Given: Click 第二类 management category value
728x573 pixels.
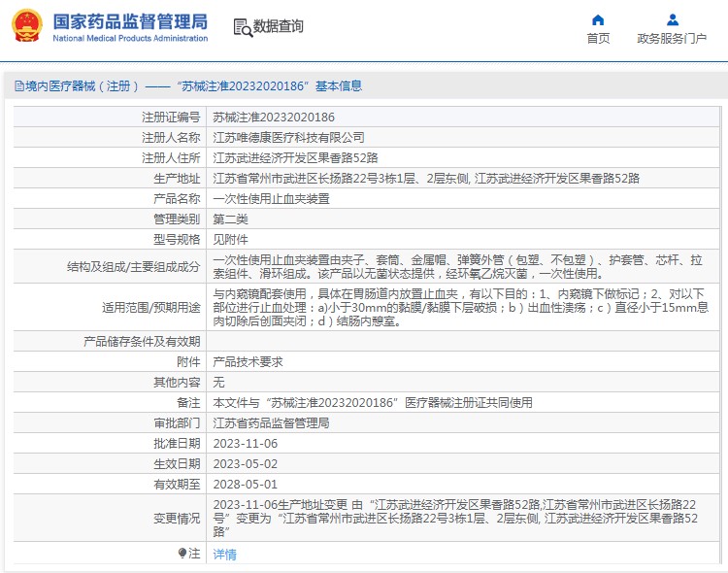Looking at the screenshot, I should pos(231,219).
